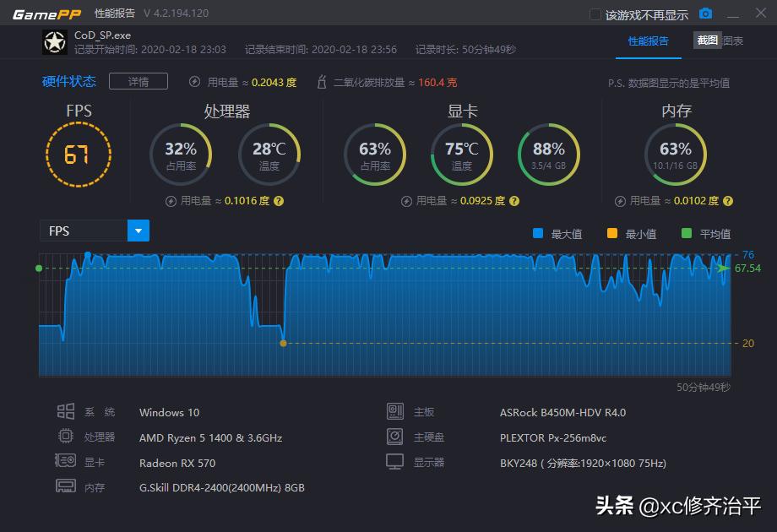This screenshot has height=532, width=777.
Task: Click the text Windows 10
Action: point(169,413)
